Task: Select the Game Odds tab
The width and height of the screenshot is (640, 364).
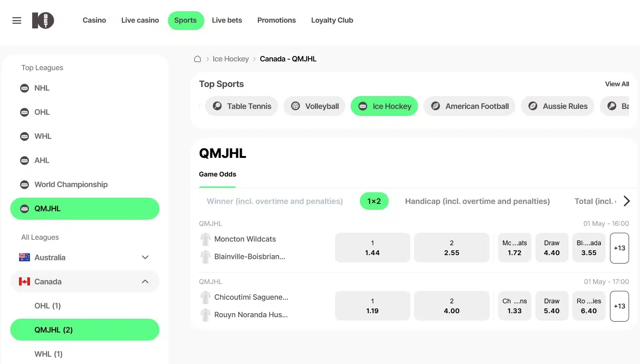Action: (218, 174)
